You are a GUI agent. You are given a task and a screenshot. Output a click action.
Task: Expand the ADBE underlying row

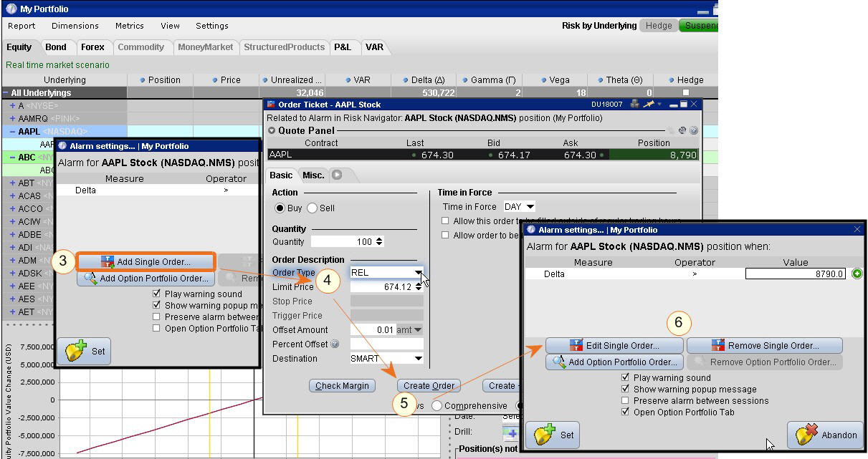12,235
